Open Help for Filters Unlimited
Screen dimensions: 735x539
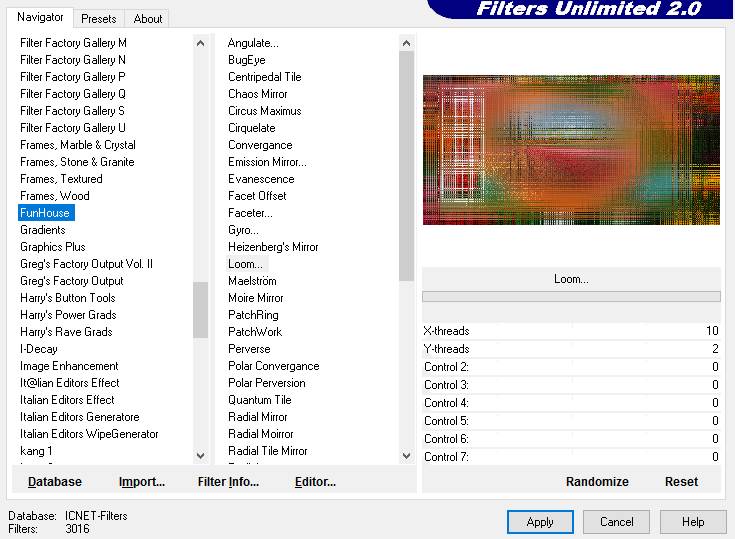click(693, 521)
